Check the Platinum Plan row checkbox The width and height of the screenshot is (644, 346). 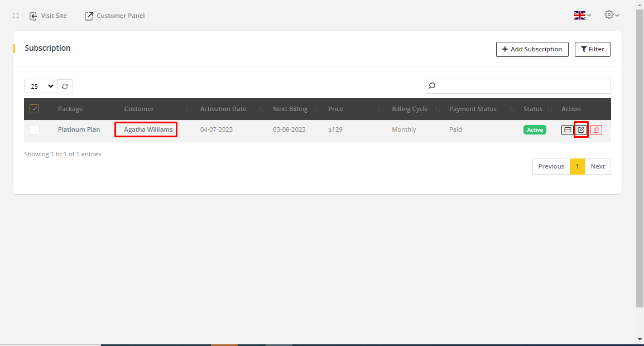(35, 129)
